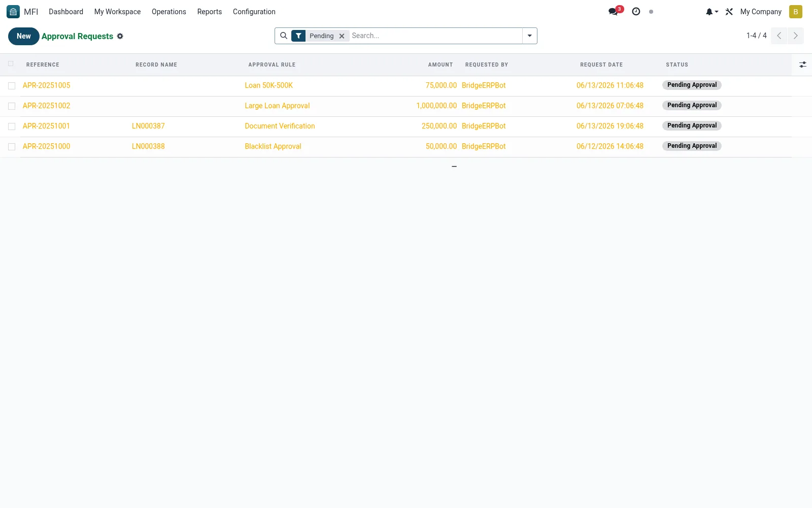Click the gear icon beside Approval Requests
The image size is (812, 508).
[x=120, y=36]
